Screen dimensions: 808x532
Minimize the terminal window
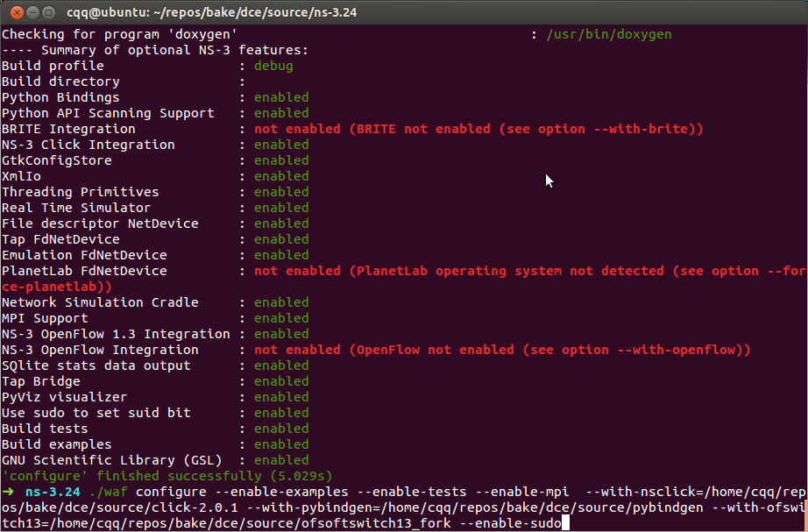[32, 12]
